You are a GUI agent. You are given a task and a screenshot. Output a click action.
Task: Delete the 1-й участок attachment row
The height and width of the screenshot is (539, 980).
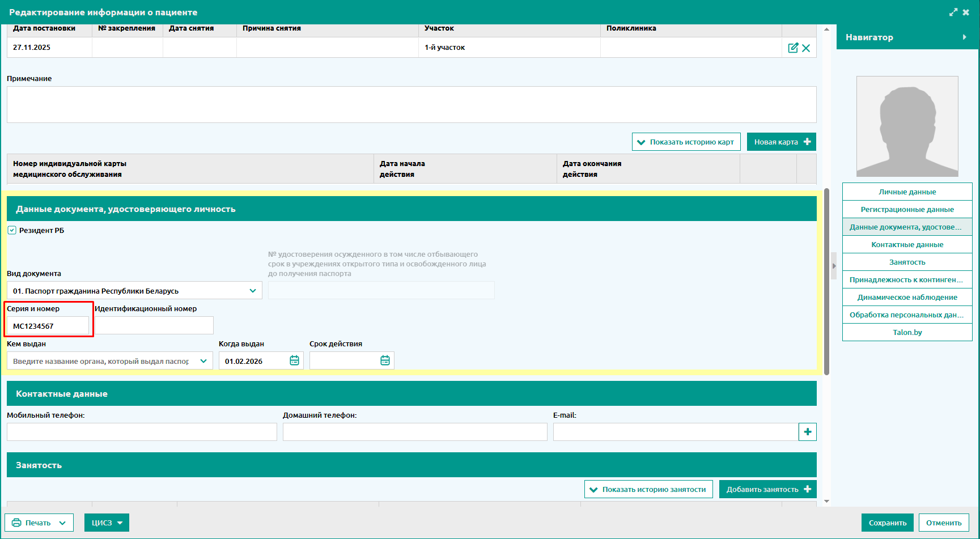click(806, 48)
